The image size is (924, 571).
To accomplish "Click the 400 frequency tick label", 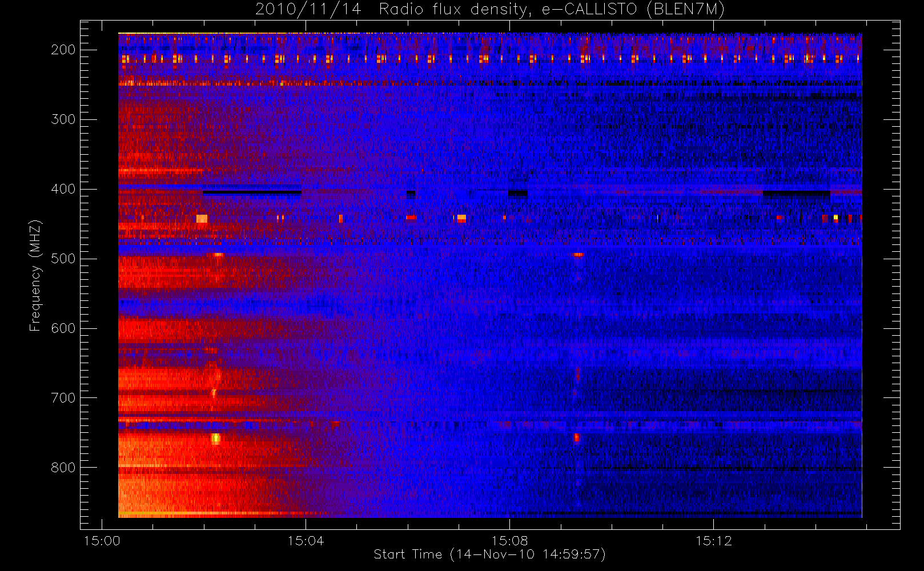I will [63, 189].
